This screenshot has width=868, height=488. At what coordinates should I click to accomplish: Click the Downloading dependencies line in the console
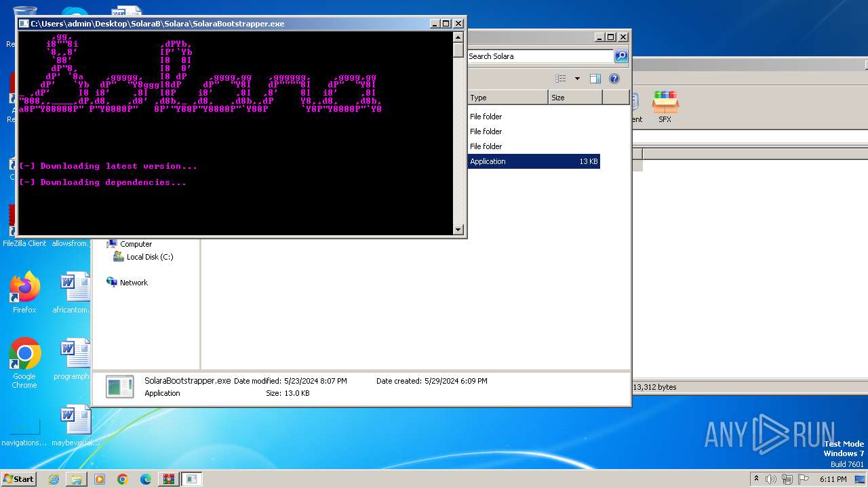(x=103, y=182)
